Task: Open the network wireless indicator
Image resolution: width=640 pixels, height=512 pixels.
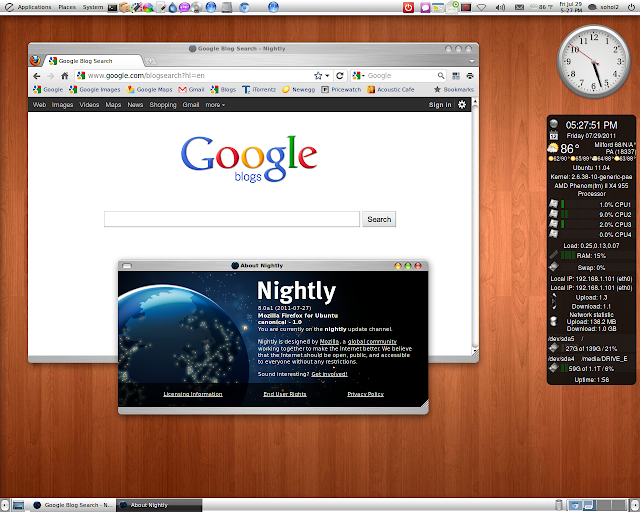Action: point(482,7)
